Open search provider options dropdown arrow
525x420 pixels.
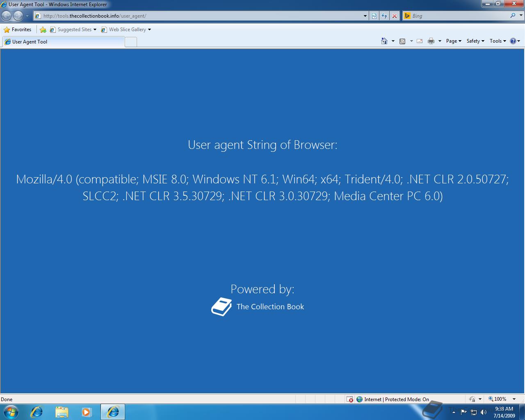coord(520,16)
